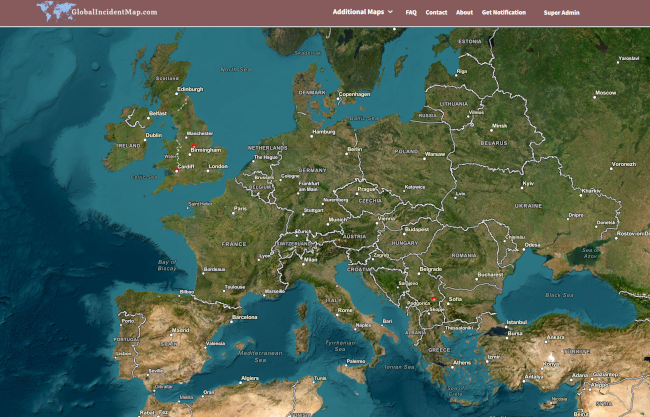This screenshot has height=417, width=650.
Task: Click the white marker icon in central Turkey
Action: tap(549, 354)
